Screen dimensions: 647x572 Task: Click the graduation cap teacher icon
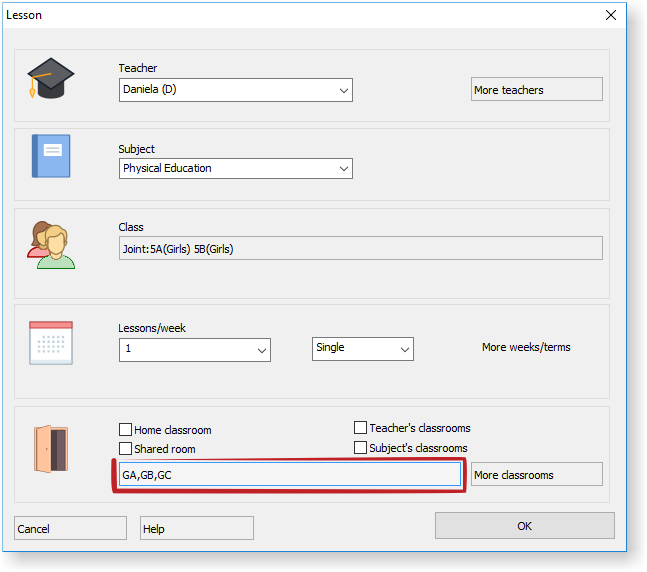(x=50, y=78)
